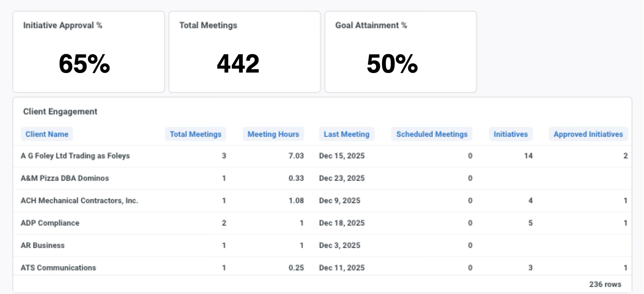Image resolution: width=644 pixels, height=294 pixels.
Task: Sort by Approved Initiatives column header
Action: tap(588, 134)
